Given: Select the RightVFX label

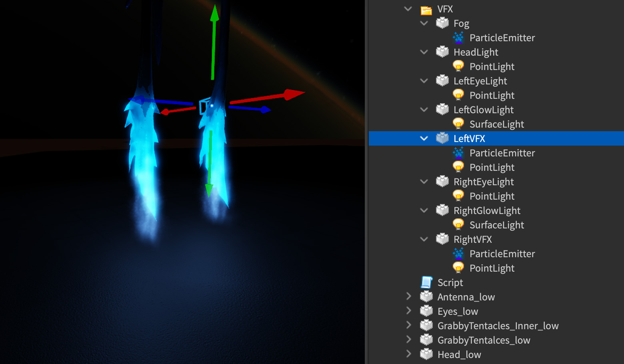Looking at the screenshot, I should point(472,240).
